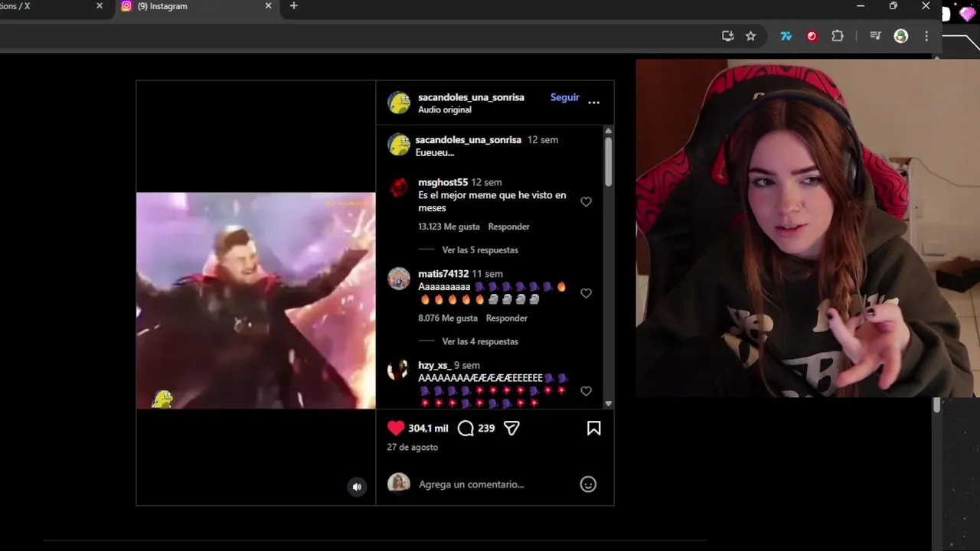Open Chrome profile avatar
Viewport: 980px width, 551px height.
pos(901,36)
